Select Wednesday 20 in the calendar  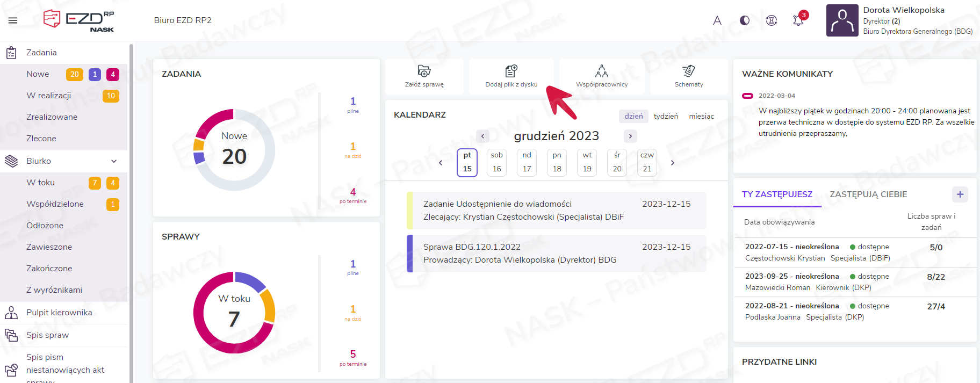tap(617, 162)
